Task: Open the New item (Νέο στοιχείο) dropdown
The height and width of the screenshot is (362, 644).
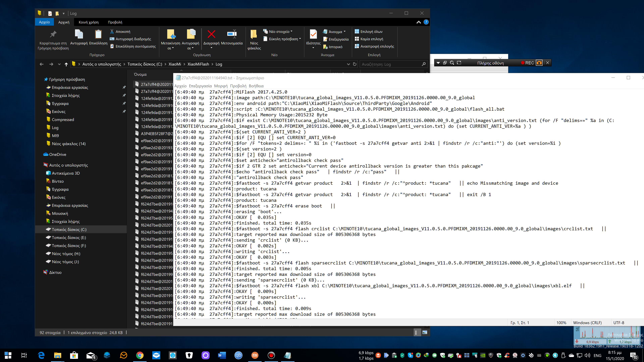Action: (x=279, y=32)
